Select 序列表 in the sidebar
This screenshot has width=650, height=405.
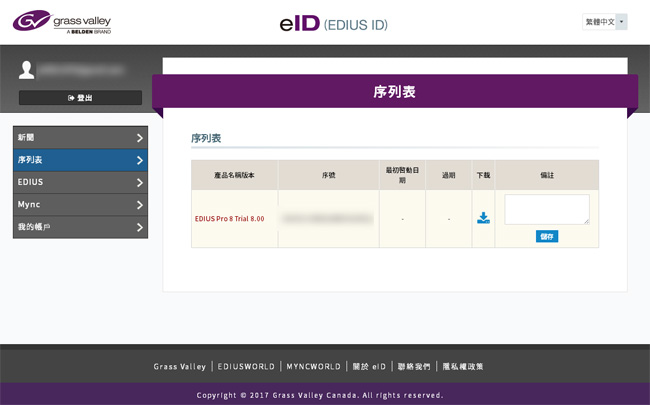tap(80, 160)
